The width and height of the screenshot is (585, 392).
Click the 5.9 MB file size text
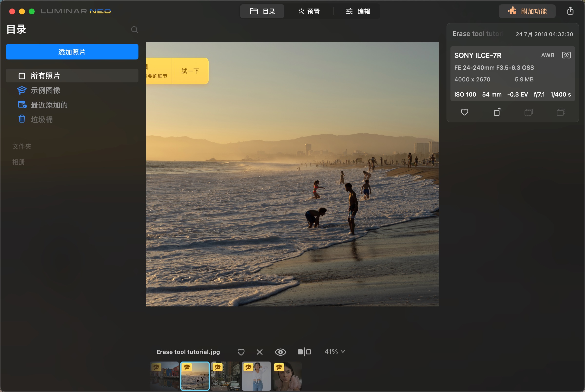524,79
